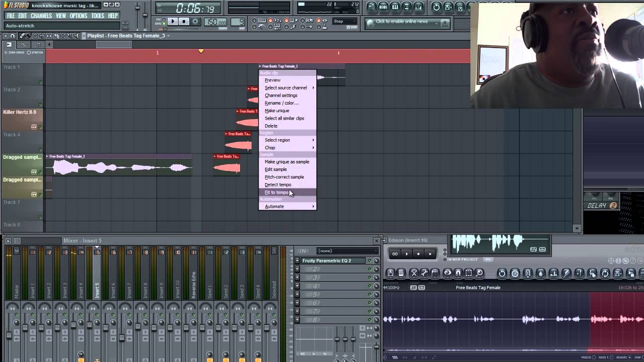Viewport: 644px width, 362px height.
Task: Click Edison wrench tools icon
Action: 425,274
